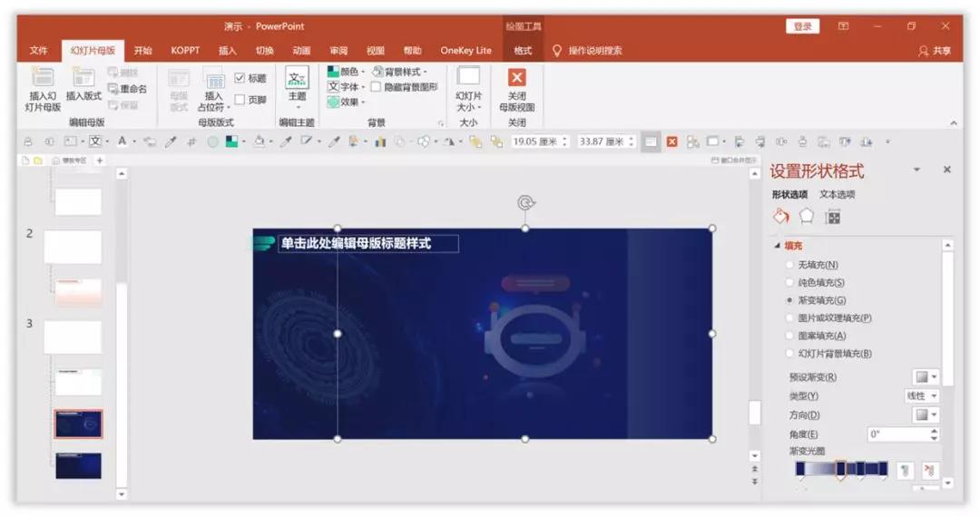Click the shape width 33.87 厘米 field
The height and width of the screenshot is (517, 980).
pyautogui.click(x=606, y=141)
